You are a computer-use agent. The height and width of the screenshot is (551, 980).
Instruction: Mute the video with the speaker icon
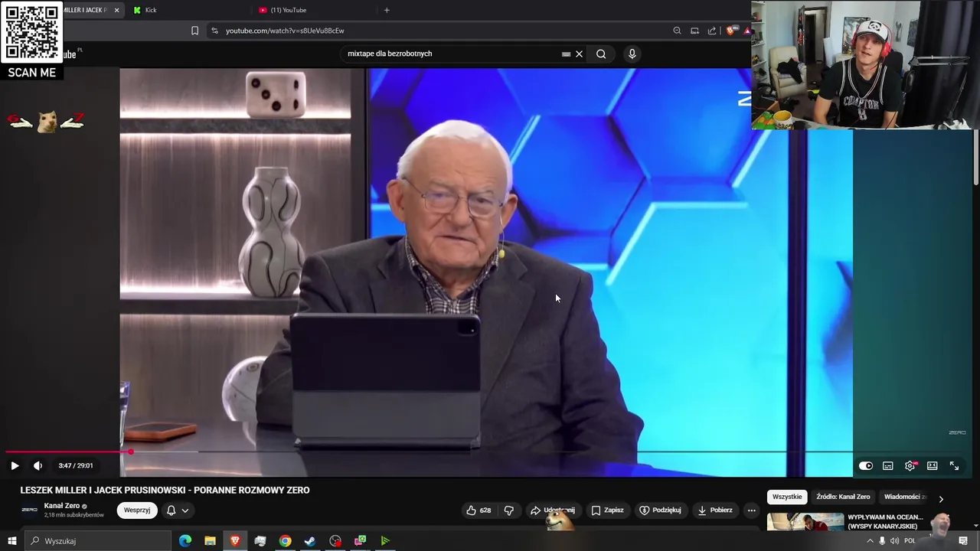[38, 465]
